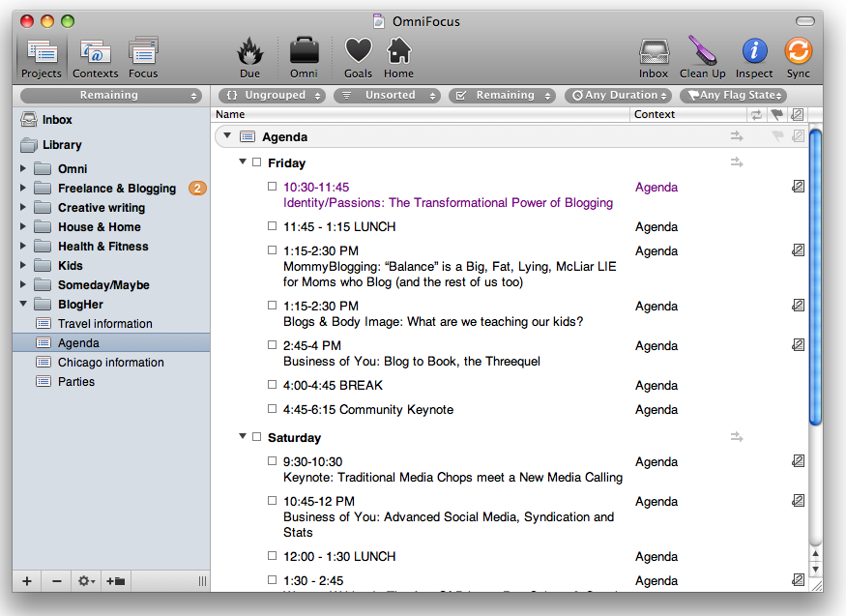Viewport: 846px width, 616px height.
Task: Open note for 2:45-4 PM Blog to Book
Action: (798, 345)
